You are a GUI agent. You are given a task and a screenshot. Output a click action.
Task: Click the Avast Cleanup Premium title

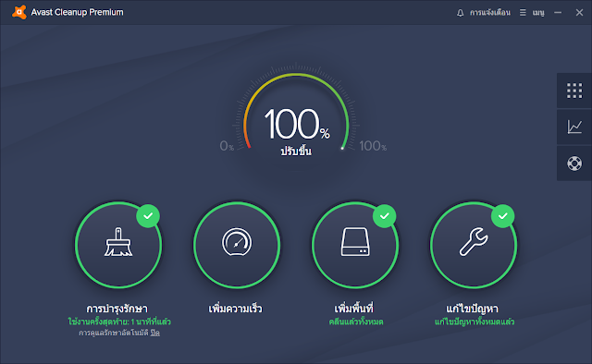77,12
